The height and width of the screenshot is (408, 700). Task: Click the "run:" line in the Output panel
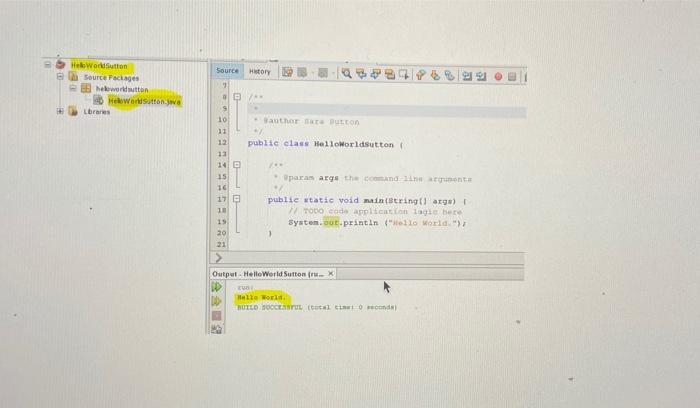(245, 287)
